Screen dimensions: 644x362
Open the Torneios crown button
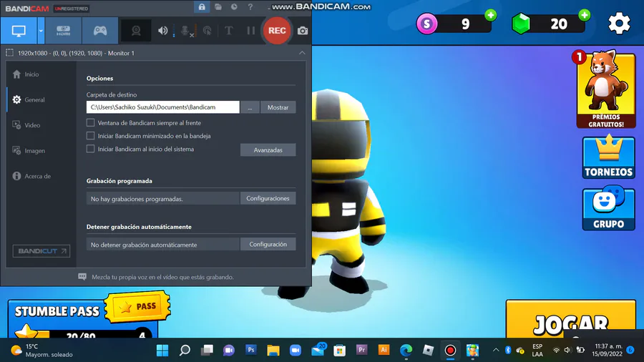[x=609, y=157]
